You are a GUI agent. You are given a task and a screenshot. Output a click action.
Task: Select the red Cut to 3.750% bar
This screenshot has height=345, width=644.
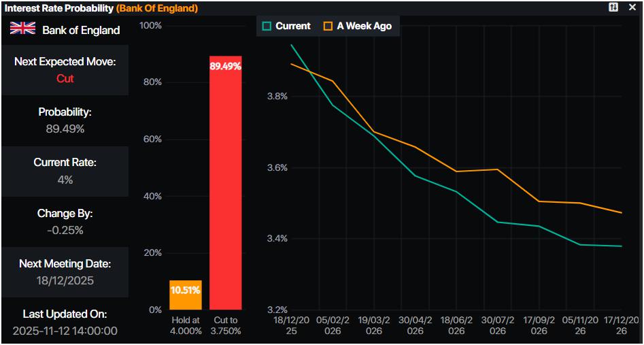coord(226,182)
